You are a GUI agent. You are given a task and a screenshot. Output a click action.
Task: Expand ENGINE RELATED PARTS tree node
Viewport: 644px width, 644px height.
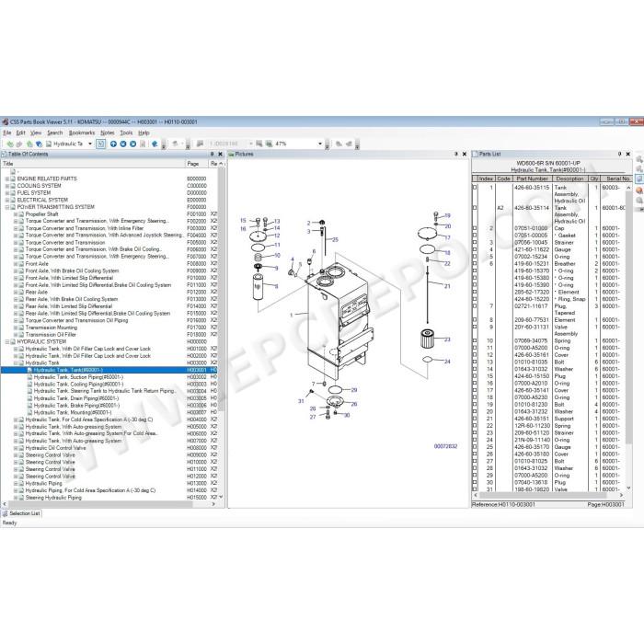(6, 179)
